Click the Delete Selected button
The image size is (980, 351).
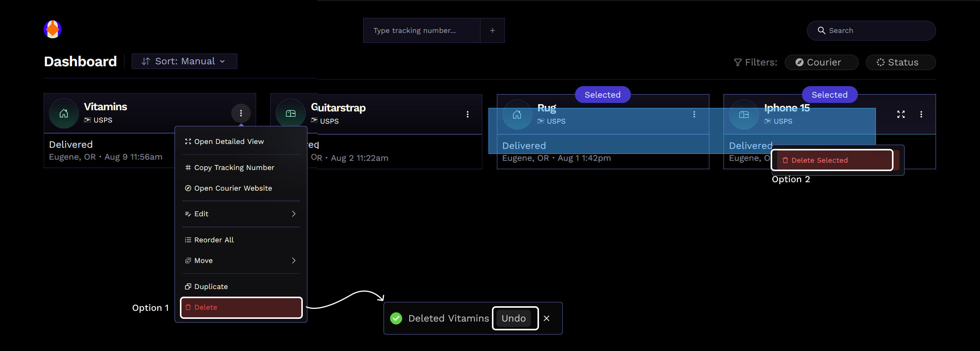click(831, 160)
